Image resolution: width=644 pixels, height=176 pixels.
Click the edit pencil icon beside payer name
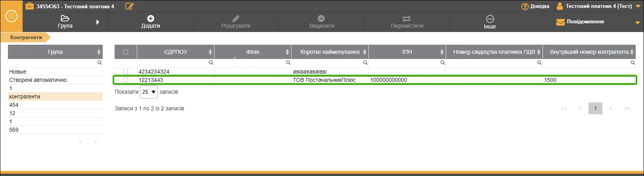(x=129, y=6)
